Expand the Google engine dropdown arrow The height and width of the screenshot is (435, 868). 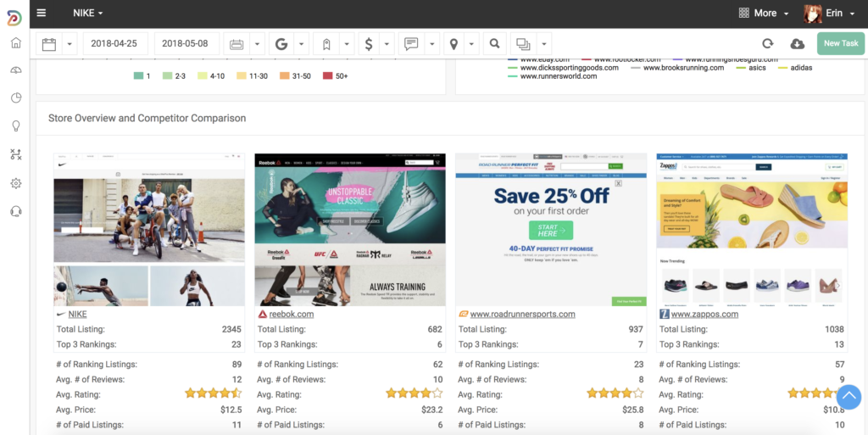pos(302,44)
